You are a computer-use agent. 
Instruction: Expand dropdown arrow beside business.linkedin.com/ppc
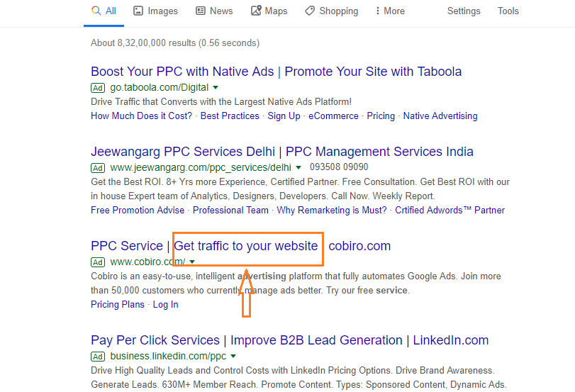tap(233, 357)
